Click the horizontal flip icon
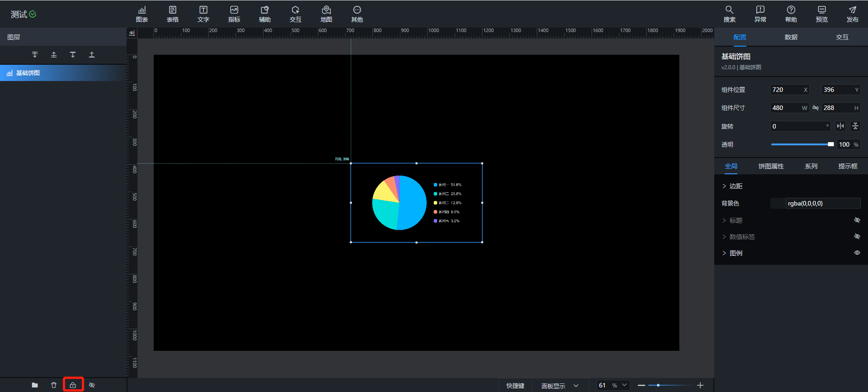The width and height of the screenshot is (868, 392). click(x=840, y=126)
